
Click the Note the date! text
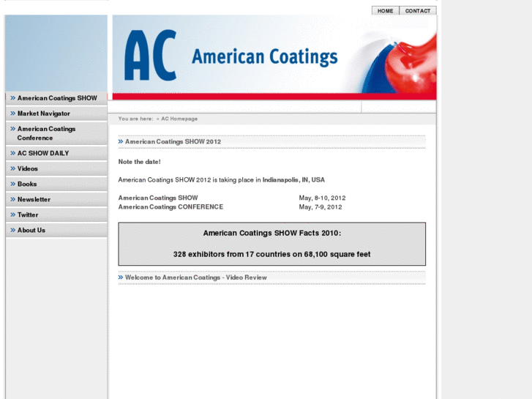[x=140, y=162]
